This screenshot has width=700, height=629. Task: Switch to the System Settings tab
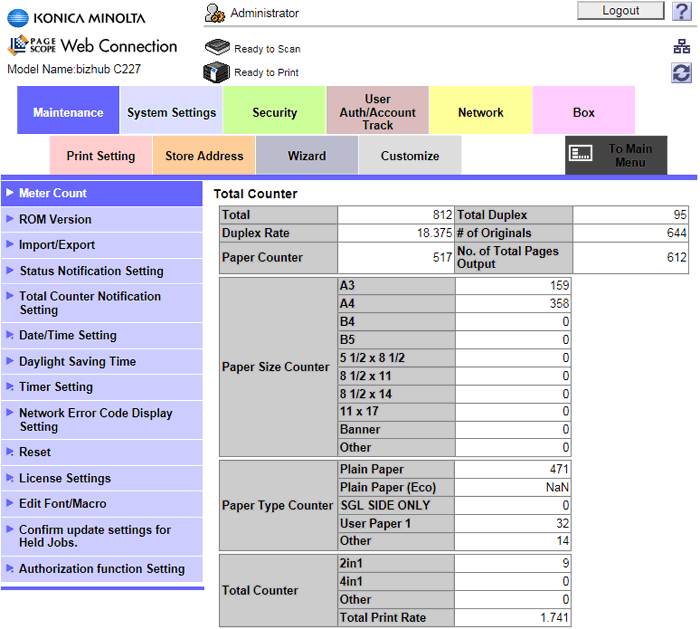[x=171, y=110]
